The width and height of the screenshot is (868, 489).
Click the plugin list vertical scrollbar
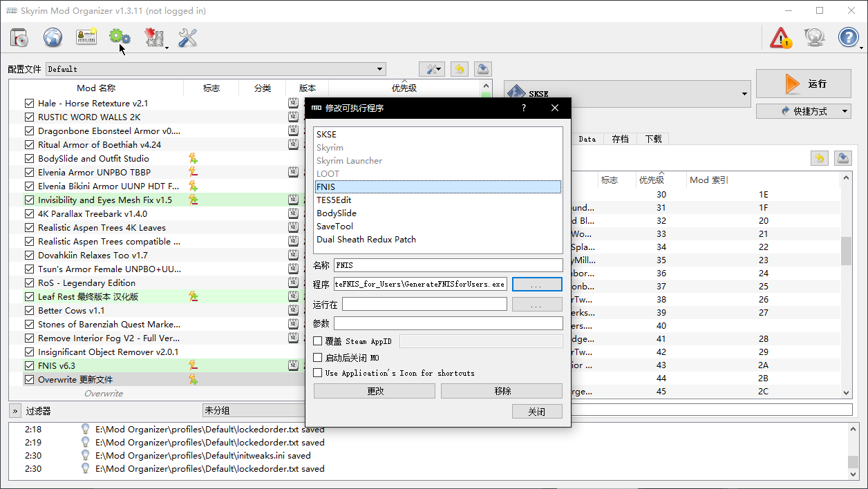pos(846,285)
